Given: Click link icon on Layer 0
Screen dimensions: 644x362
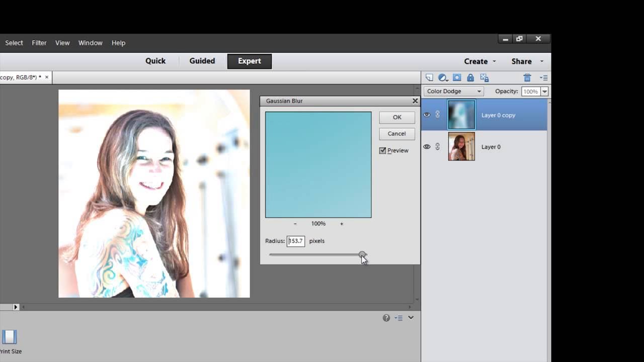Looking at the screenshot, I should click(x=438, y=146).
